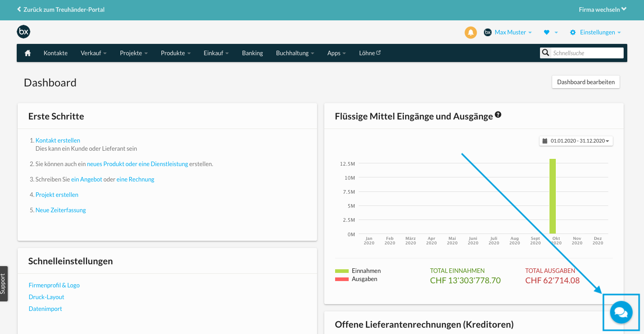Open the date range 01.01.2020 - 31.12.2020 picker
This screenshot has height=334, width=644.
click(576, 141)
